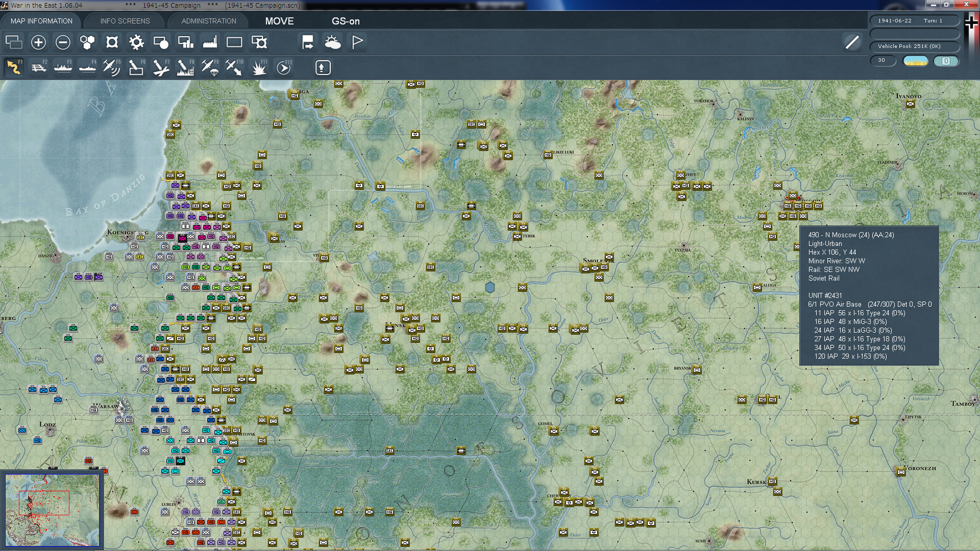Click the end turn F12 button
Viewport: 980px width, 551px height.
pyautogui.click(x=284, y=67)
